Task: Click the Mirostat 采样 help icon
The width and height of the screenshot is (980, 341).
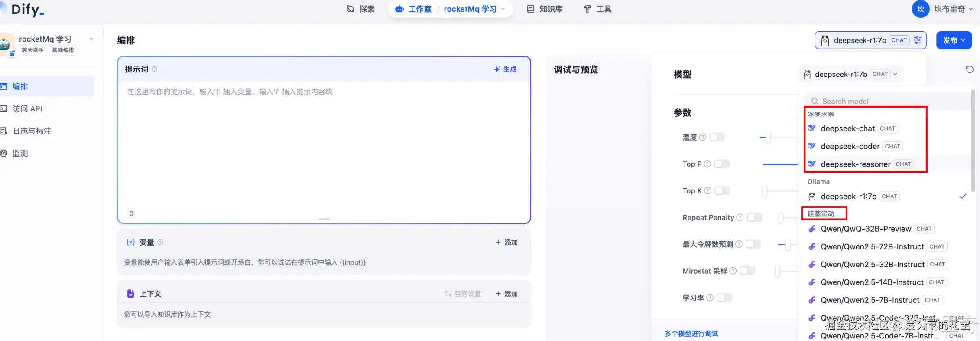Action: coord(733,271)
